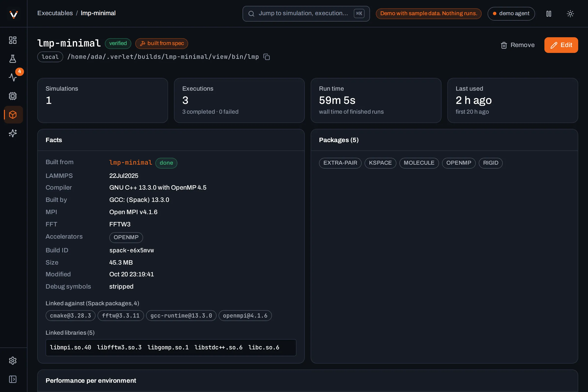Click the pause columns icon in header
The image size is (588, 392).
point(549,13)
